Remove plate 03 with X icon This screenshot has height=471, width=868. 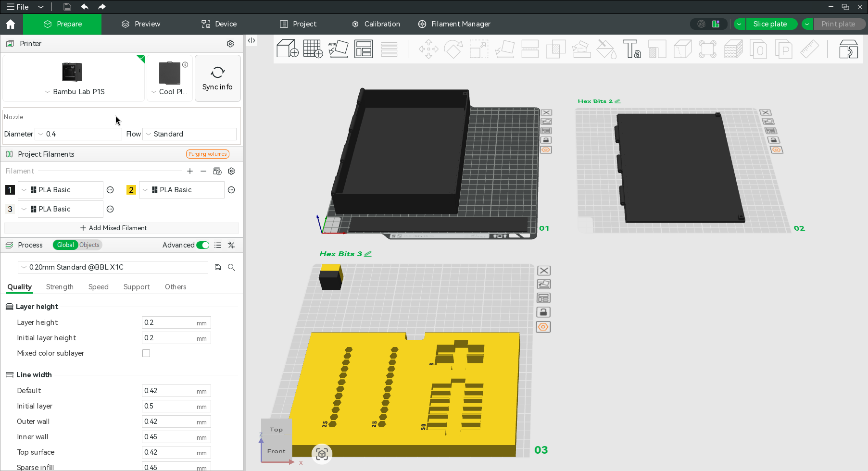point(544,271)
